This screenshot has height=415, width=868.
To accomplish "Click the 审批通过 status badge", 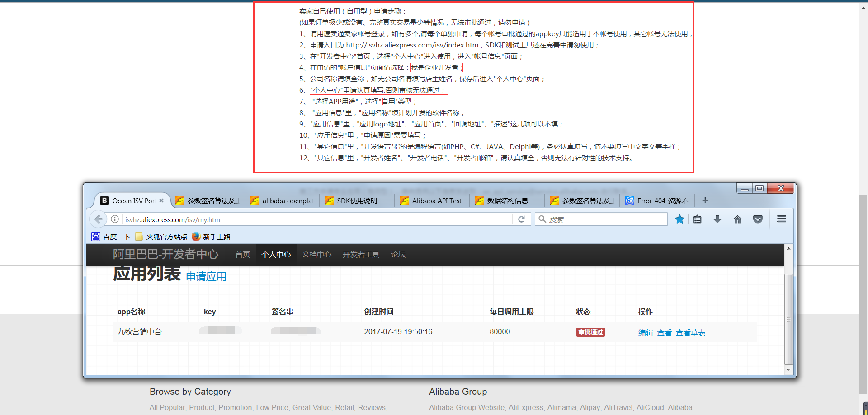I will point(590,332).
